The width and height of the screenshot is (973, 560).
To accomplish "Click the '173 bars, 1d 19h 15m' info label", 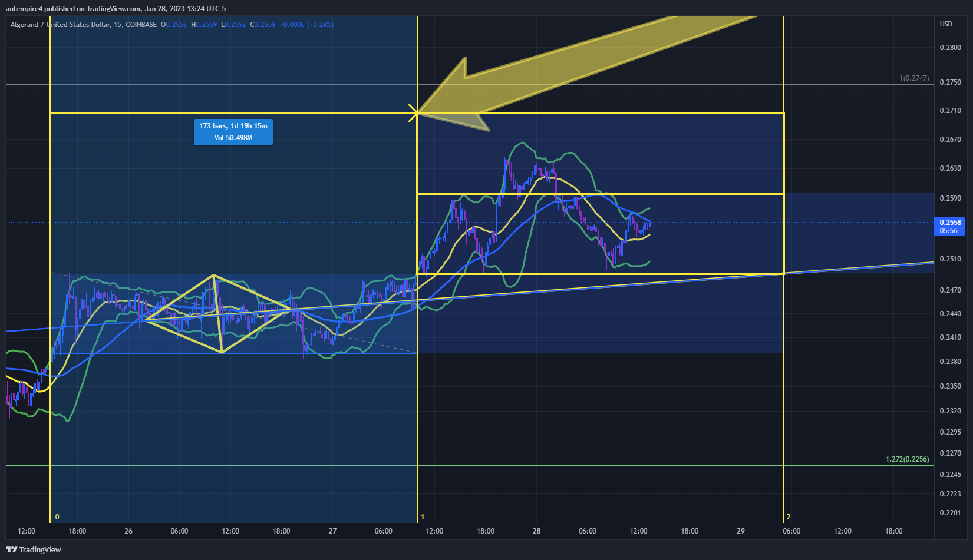I will click(233, 126).
